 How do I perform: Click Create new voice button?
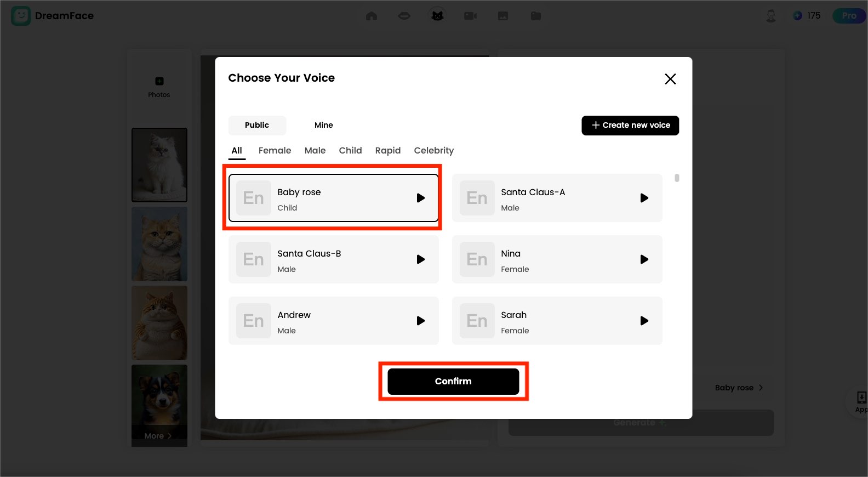point(630,125)
